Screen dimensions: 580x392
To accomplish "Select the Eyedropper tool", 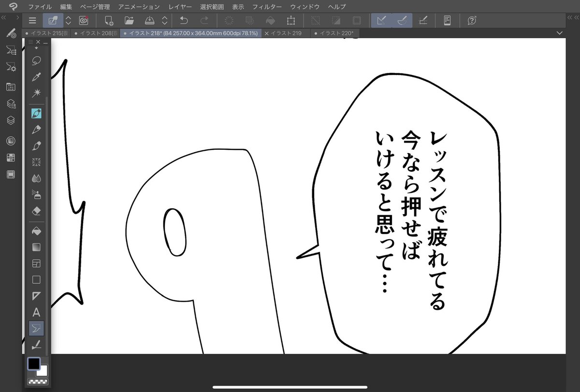I will point(36,77).
